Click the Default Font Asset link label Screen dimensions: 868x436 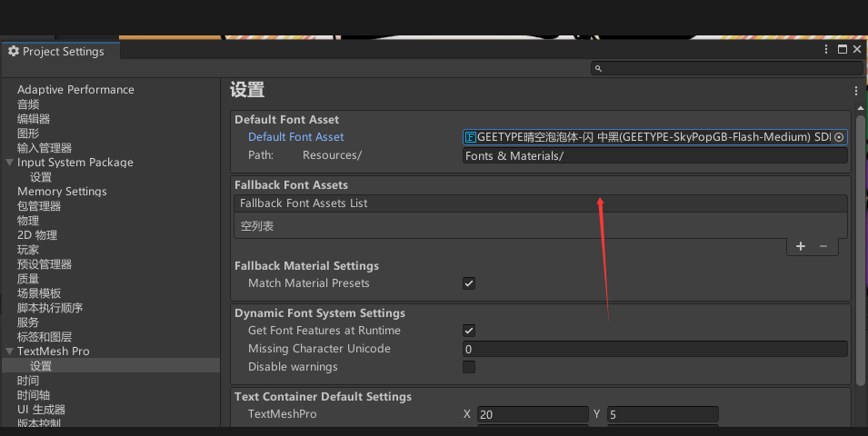tap(295, 137)
